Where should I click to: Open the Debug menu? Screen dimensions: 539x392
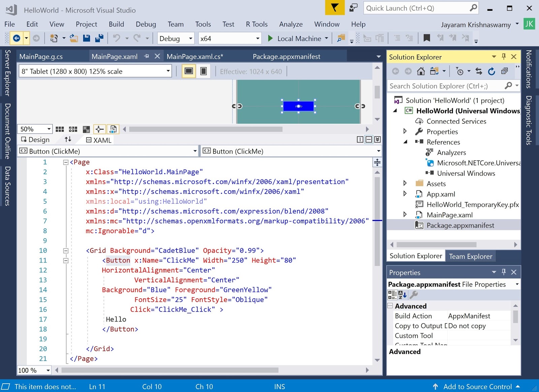146,24
